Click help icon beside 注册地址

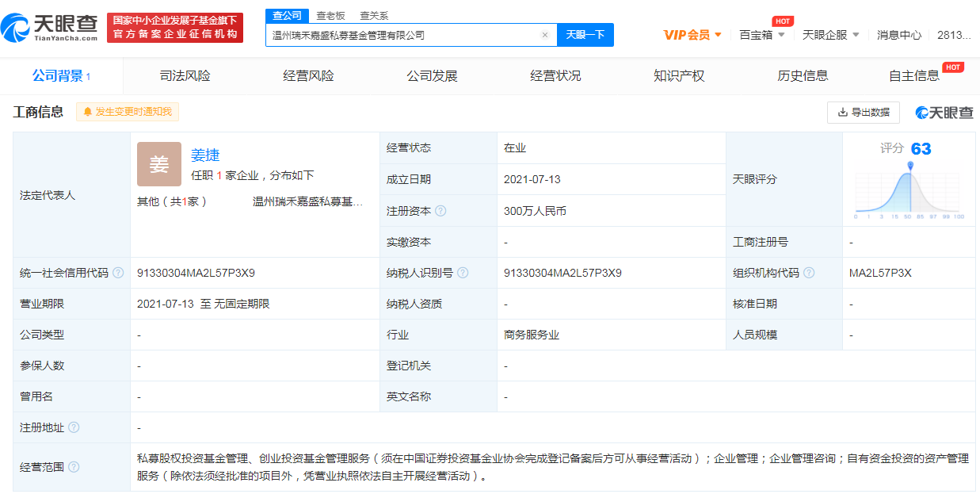[74, 427]
